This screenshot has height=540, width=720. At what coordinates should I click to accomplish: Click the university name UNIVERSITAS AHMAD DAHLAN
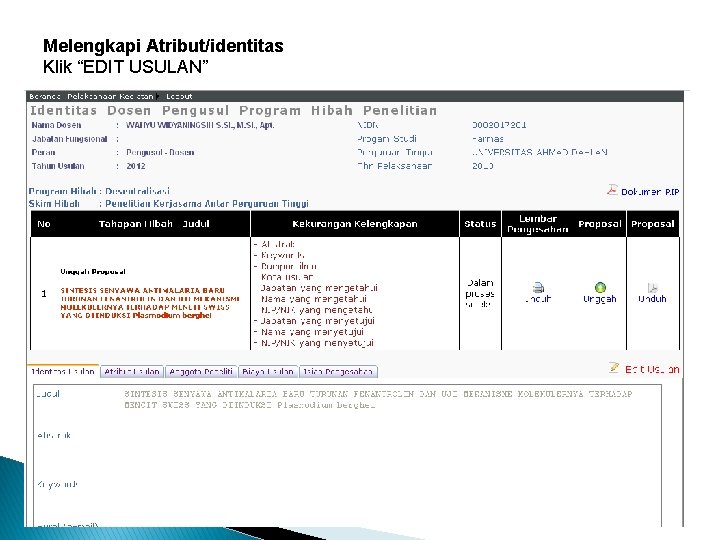540,152
